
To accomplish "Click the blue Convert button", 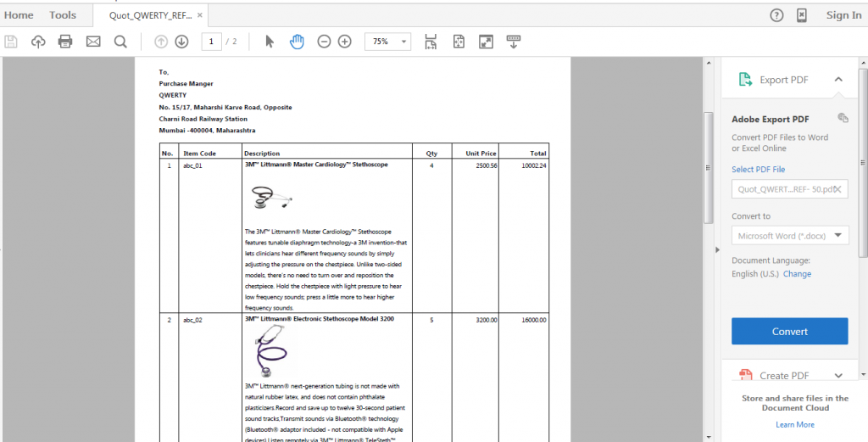I will (790, 331).
